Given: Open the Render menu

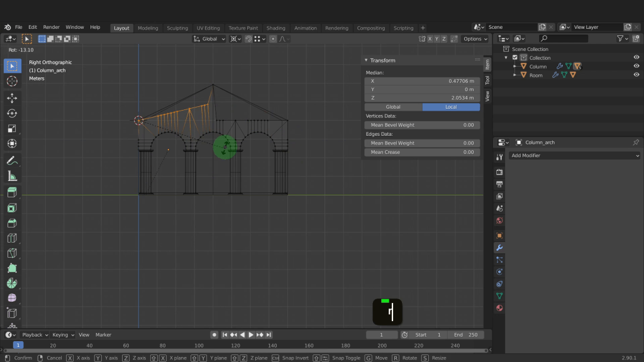Looking at the screenshot, I should pyautogui.click(x=51, y=28).
